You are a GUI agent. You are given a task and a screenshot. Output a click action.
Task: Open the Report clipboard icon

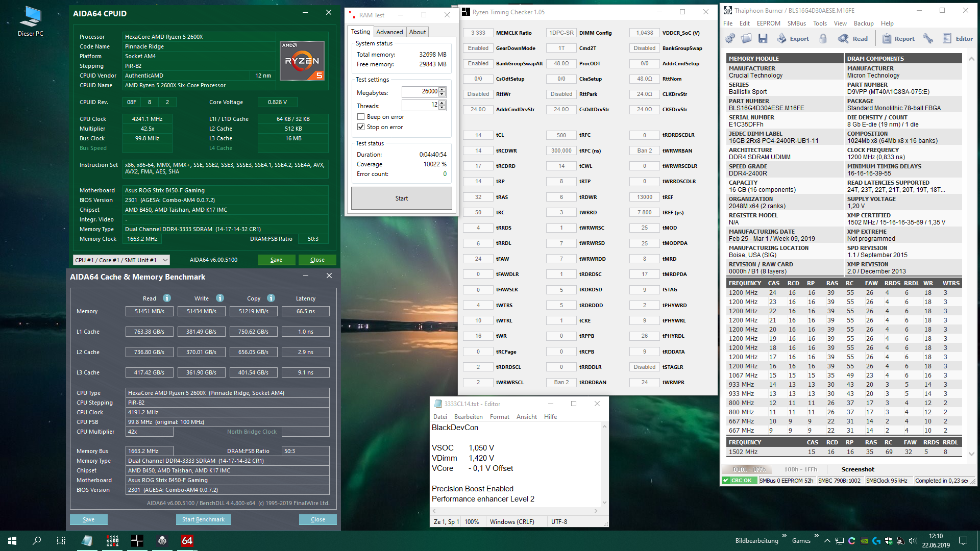[887, 38]
